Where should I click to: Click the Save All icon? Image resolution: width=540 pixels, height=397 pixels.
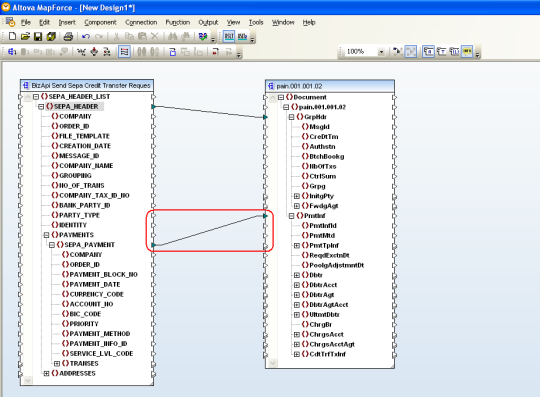click(x=51, y=36)
